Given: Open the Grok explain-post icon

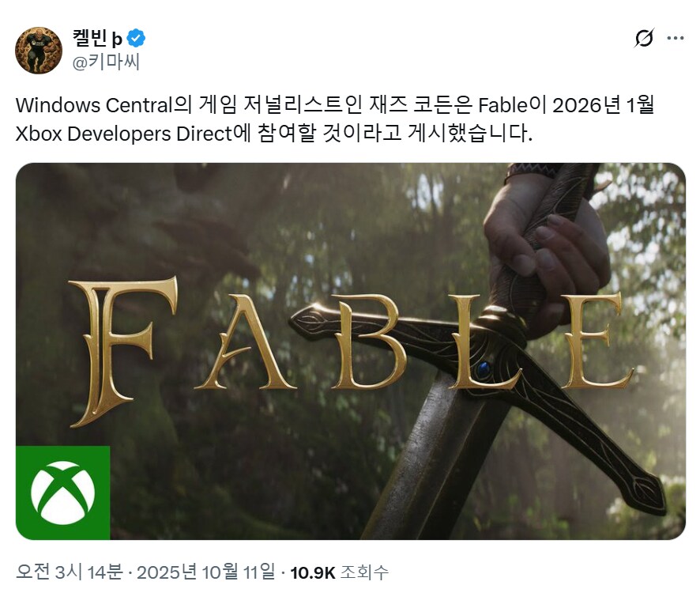Looking at the screenshot, I should coord(644,38).
